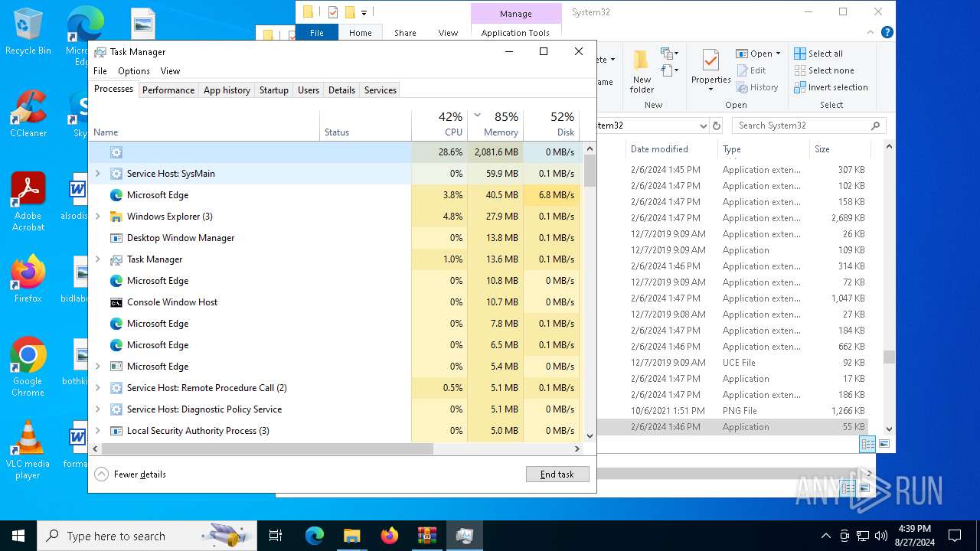Screen dimensions: 980x551
Task: Expand the Task Manager process row
Action: coord(97,259)
